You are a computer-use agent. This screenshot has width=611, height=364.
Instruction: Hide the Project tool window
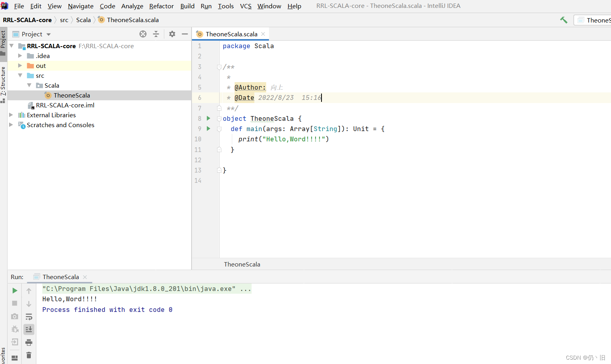[x=184, y=34]
